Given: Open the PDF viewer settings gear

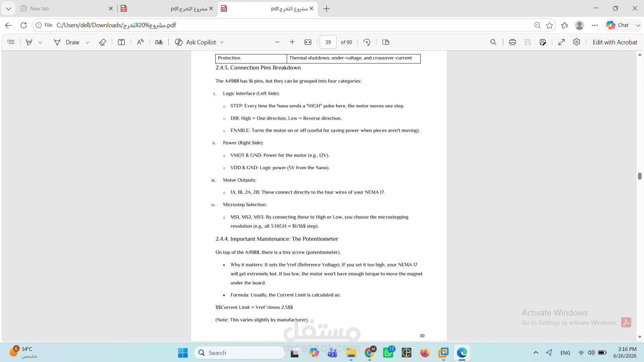Looking at the screenshot, I should click(x=577, y=42).
